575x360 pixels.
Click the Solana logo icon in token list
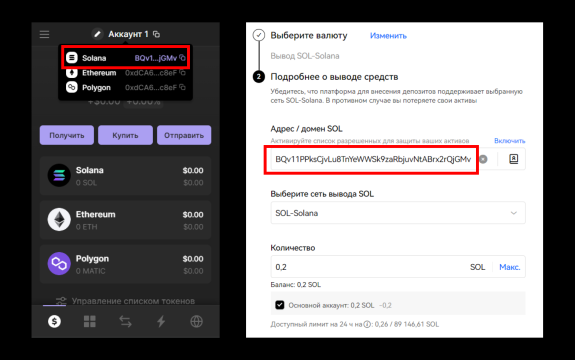[x=59, y=176]
